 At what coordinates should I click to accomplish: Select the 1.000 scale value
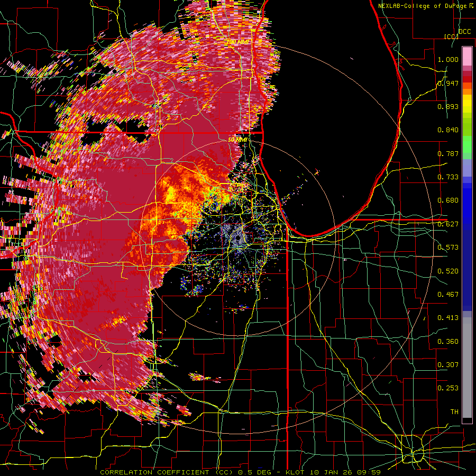[x=448, y=59]
